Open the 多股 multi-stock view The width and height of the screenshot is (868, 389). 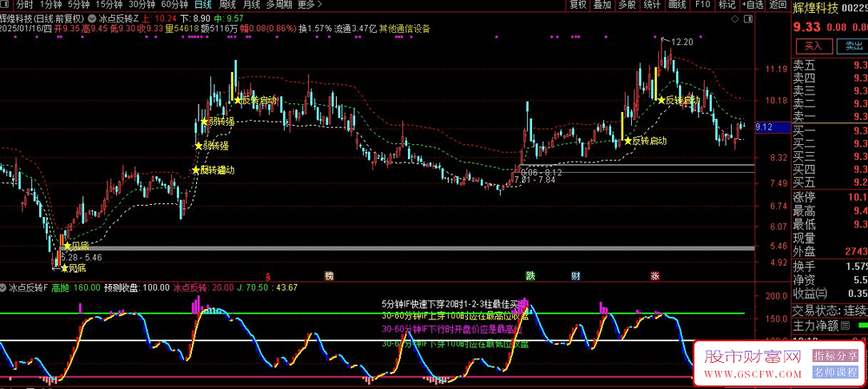627,5
